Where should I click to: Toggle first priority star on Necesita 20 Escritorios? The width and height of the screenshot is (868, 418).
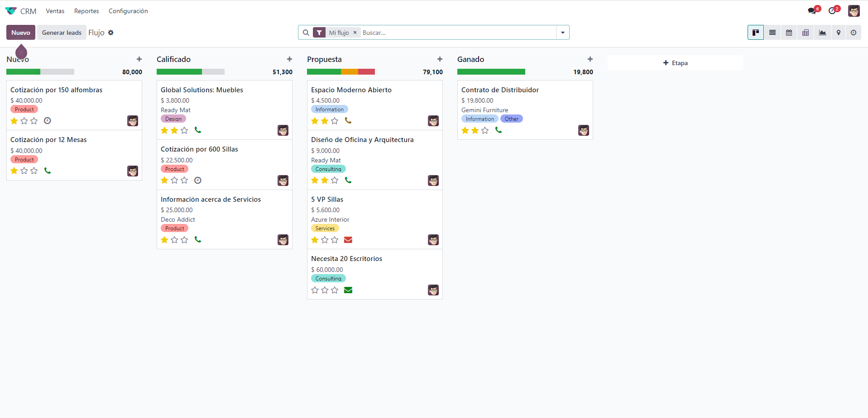315,290
